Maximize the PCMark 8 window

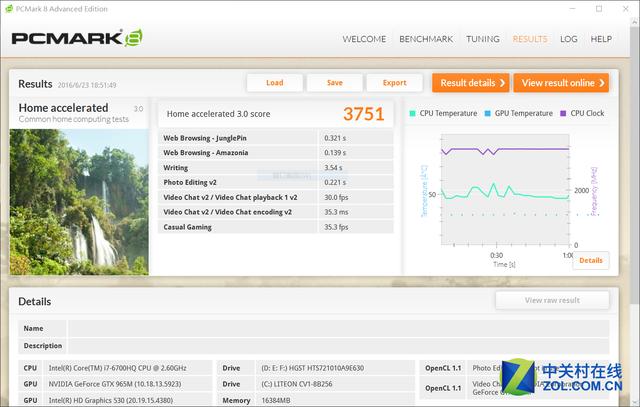tap(599, 9)
